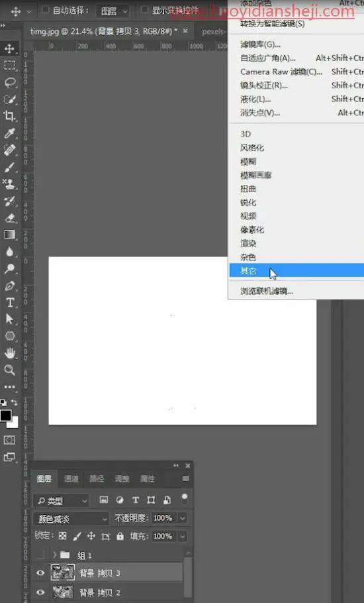Hide the 背景 拷贝 3 layer
The image size is (364, 603).
point(40,573)
